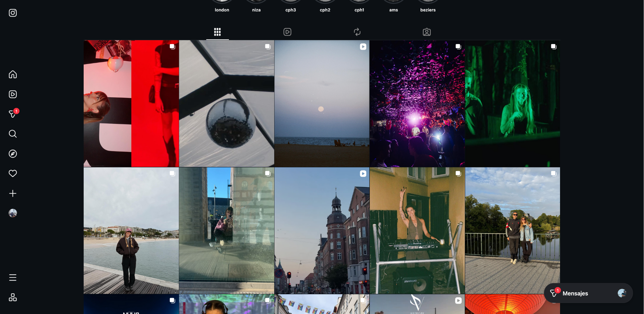Create a new post with plus icon

point(13,193)
